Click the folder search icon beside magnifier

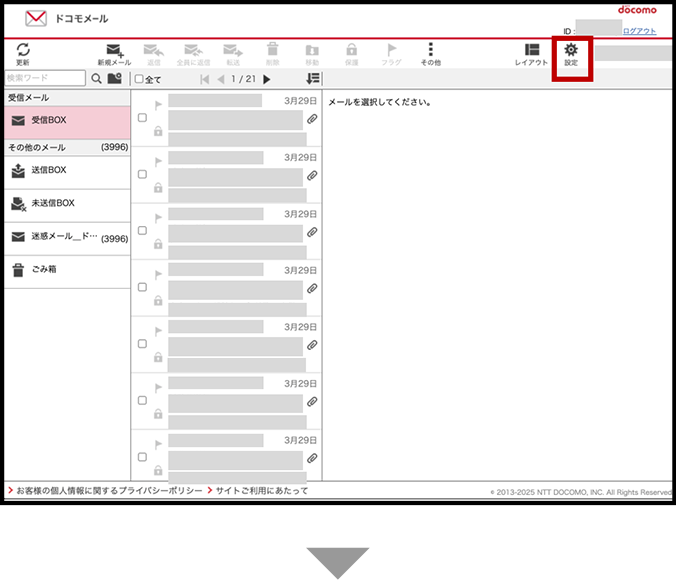pos(115,78)
